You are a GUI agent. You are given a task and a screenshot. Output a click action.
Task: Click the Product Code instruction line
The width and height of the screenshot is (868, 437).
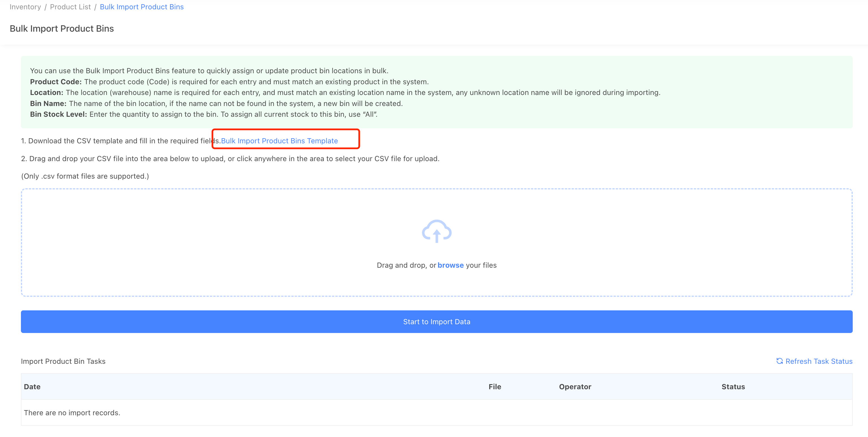click(229, 82)
